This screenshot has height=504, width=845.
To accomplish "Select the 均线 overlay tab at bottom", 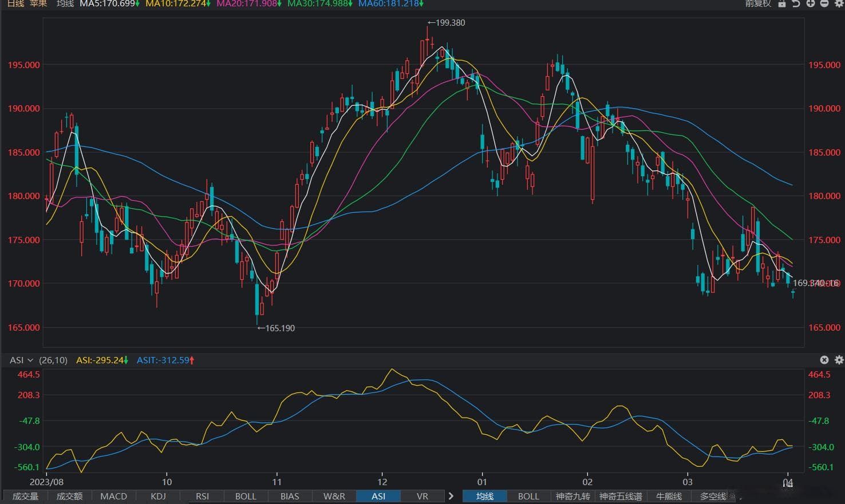I will point(485,496).
